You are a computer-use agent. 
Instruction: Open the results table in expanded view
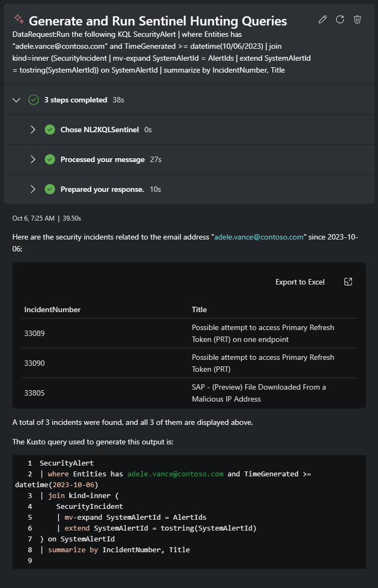[348, 282]
